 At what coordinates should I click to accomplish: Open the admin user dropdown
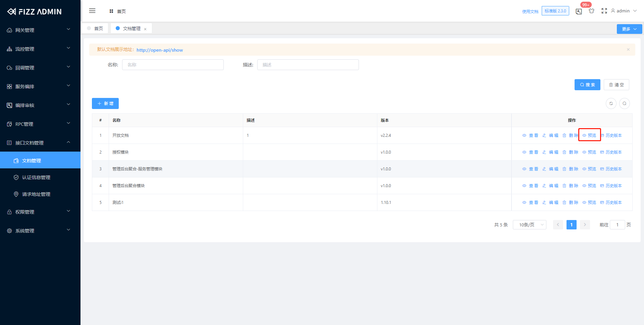pos(623,11)
